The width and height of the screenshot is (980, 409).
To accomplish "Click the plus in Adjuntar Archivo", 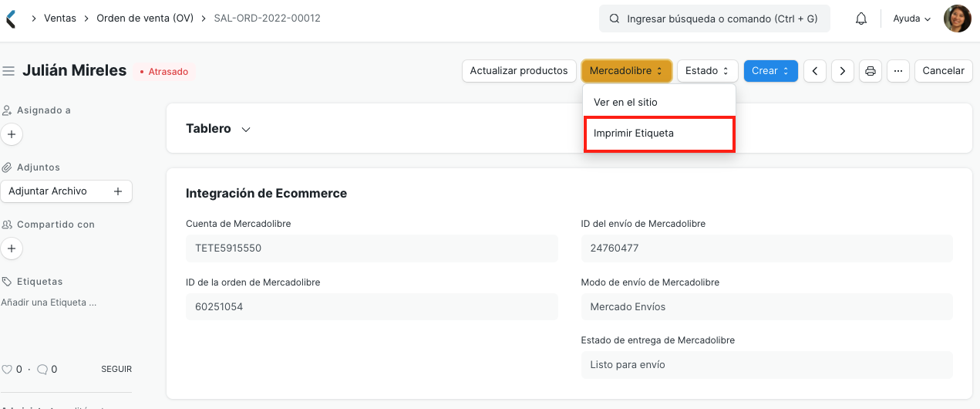I will coord(118,191).
